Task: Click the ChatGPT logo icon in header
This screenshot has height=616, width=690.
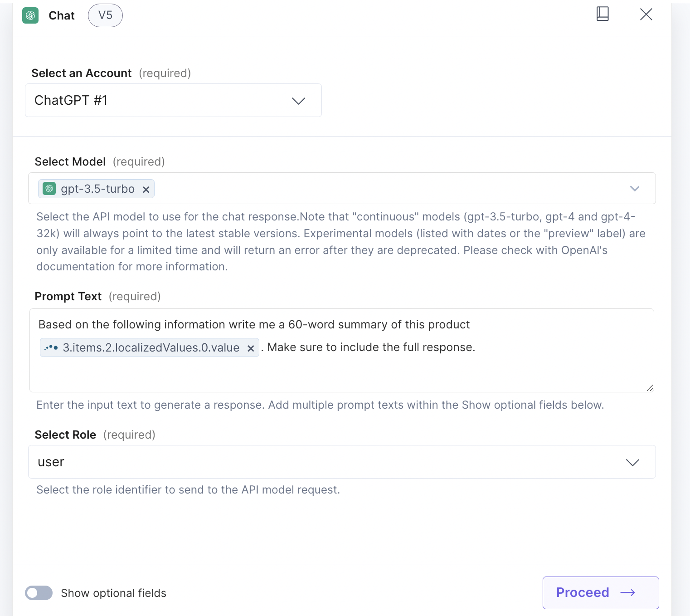Action: point(30,15)
